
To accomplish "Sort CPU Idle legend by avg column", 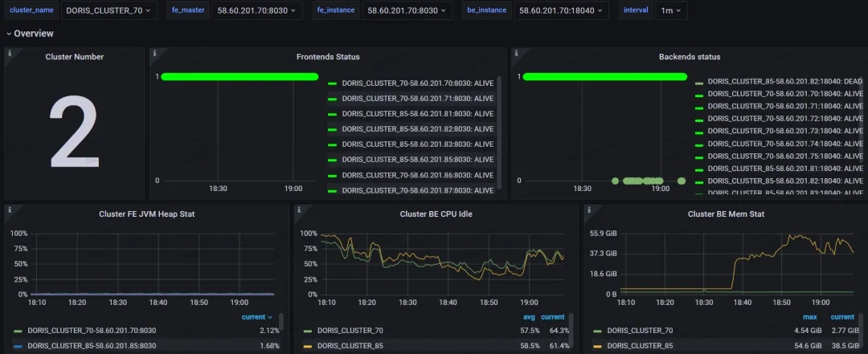I will coord(529,317).
